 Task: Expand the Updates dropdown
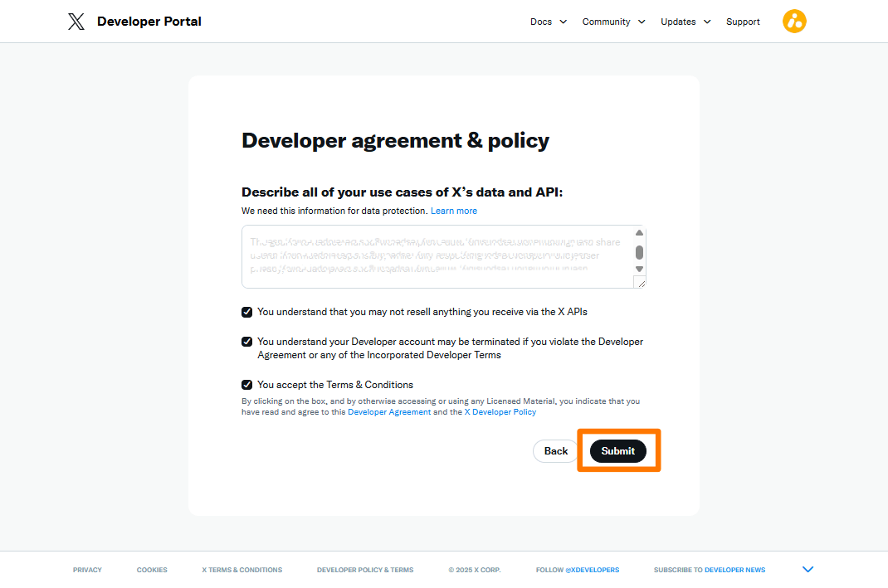click(x=686, y=22)
